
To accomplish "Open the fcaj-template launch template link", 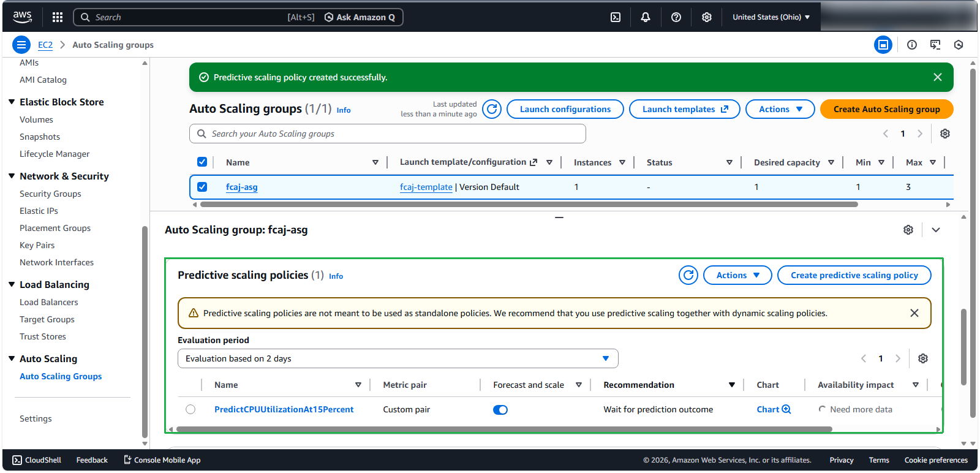I will (426, 187).
